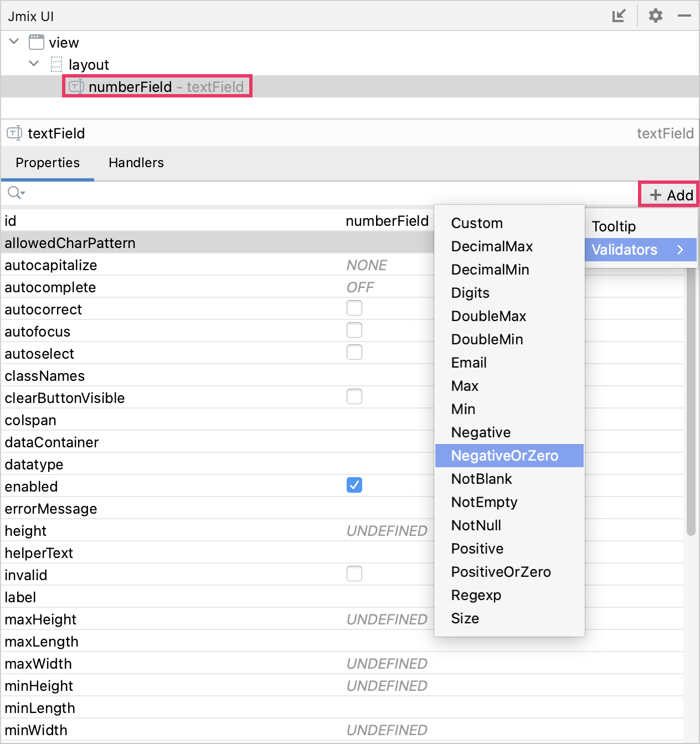The width and height of the screenshot is (700, 744).
Task: Click the magnifier search icon above properties
Action: point(13,193)
